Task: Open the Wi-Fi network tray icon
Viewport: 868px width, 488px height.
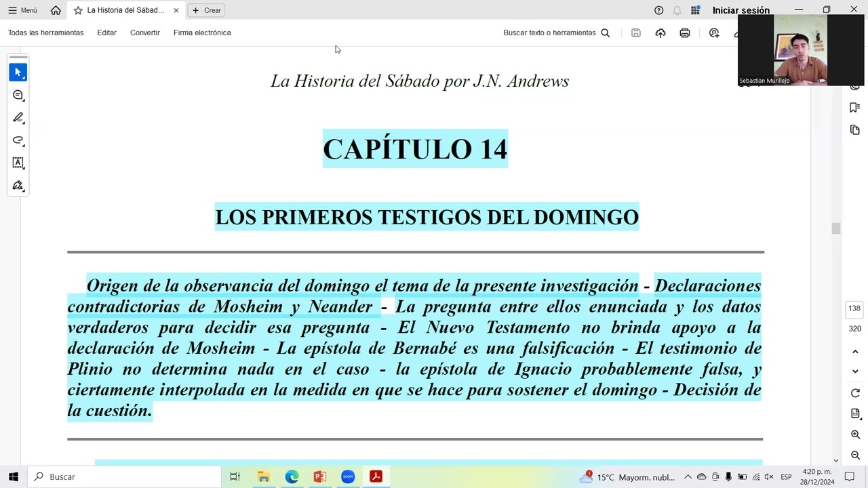Action: (756, 477)
